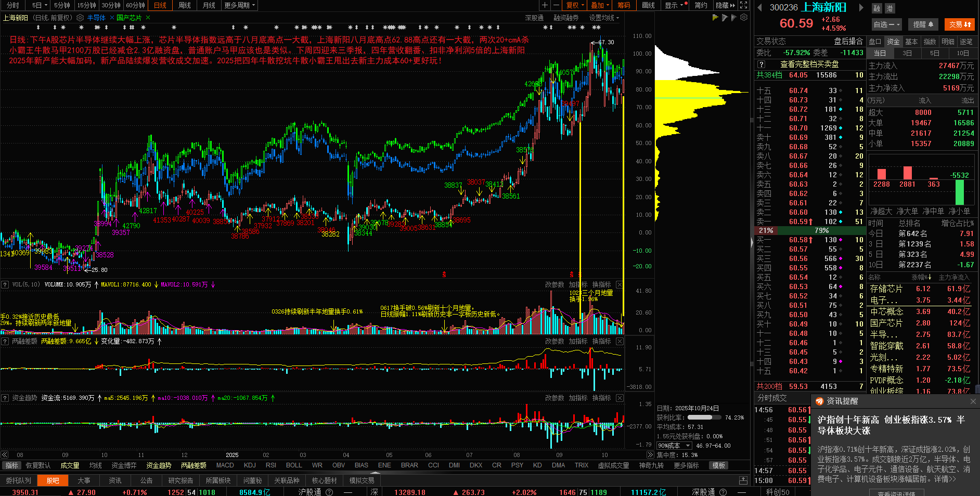The width and height of the screenshot is (980, 496).
Task: Open 自选一 watchlist dropdown
Action: click(886, 24)
